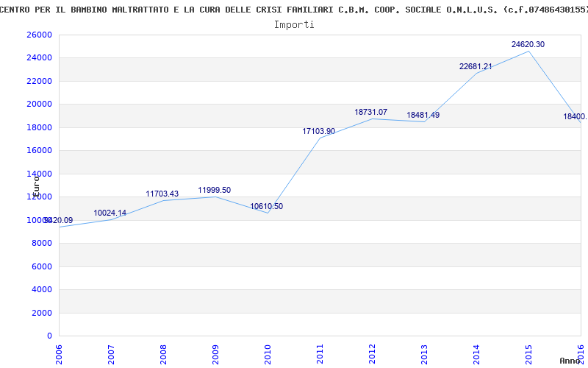Click the x-axis year label 2007
Image resolution: width=588 pixels, height=368 pixels.
pyautogui.click(x=111, y=355)
